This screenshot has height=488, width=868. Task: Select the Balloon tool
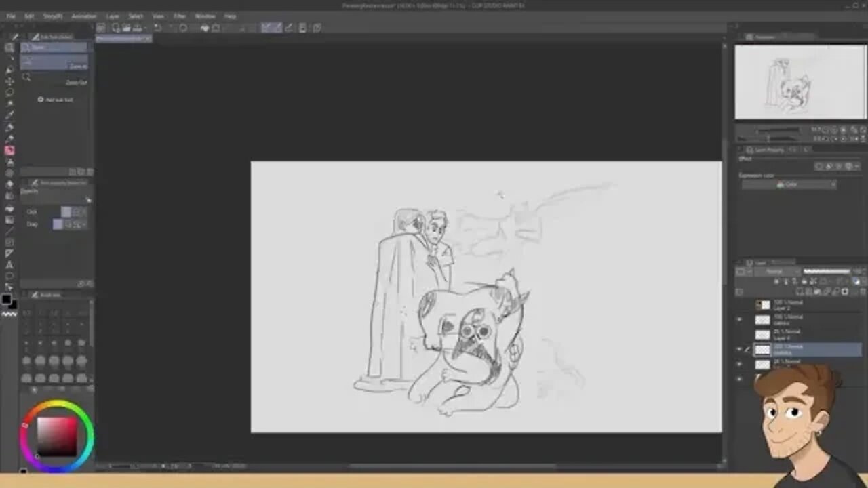point(9,277)
